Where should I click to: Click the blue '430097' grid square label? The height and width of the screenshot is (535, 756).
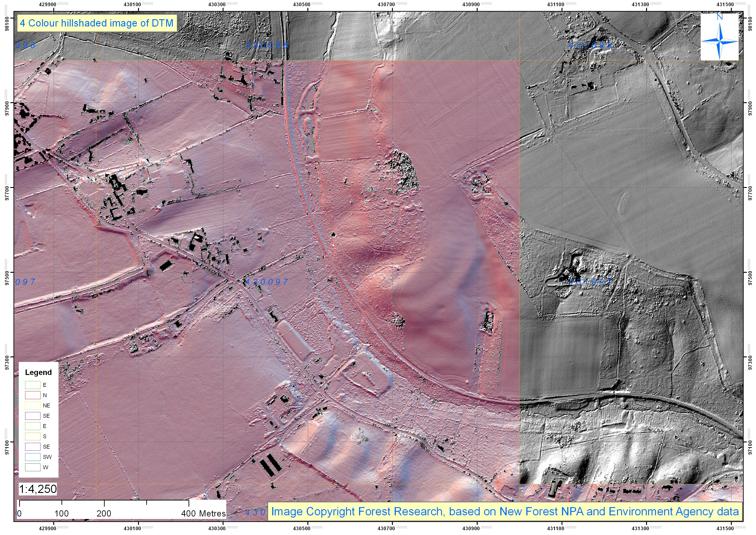(x=266, y=282)
